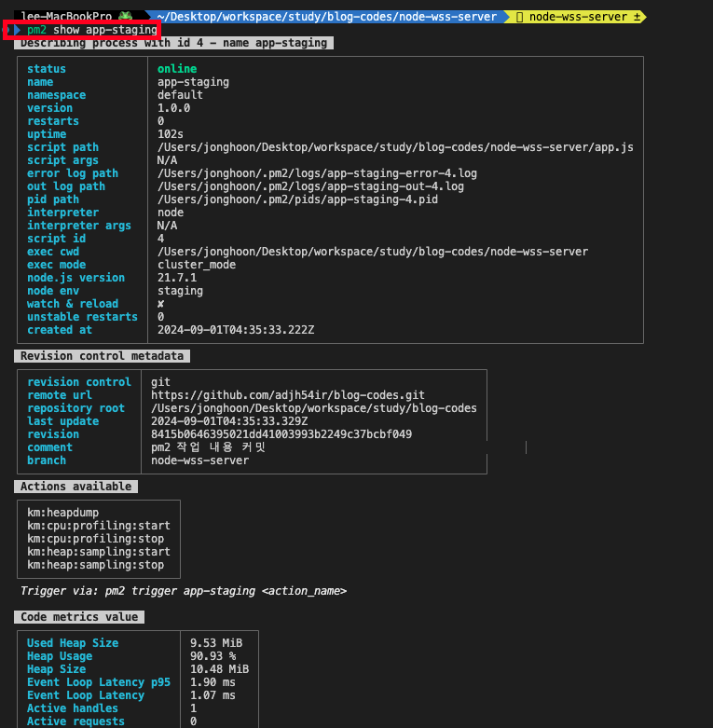Viewport: 713px width, 728px height.
Task: Click the 'interpreter args' field label
Action: [x=79, y=226]
